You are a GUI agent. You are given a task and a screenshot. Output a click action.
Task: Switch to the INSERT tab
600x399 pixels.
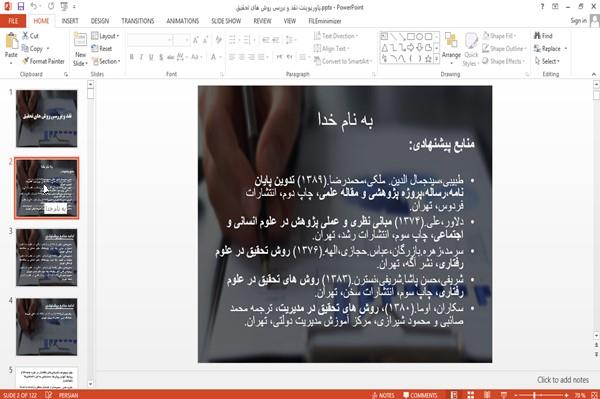(70, 21)
